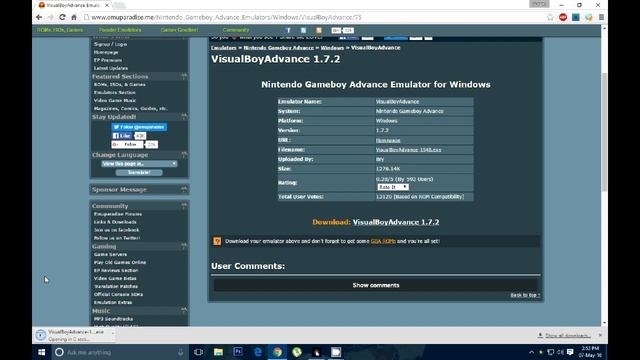Open the Popular Emulators menu
This screenshot has width=640, height=360.
pos(120,30)
